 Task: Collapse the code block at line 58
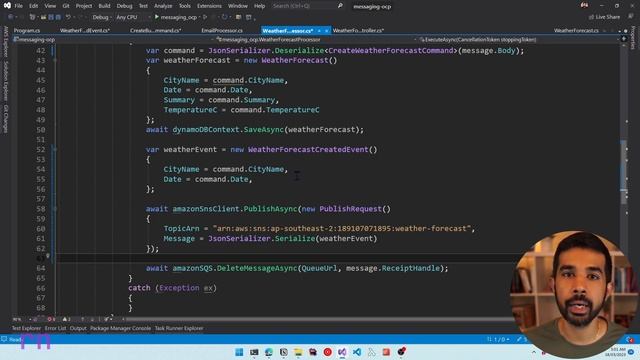click(x=55, y=209)
